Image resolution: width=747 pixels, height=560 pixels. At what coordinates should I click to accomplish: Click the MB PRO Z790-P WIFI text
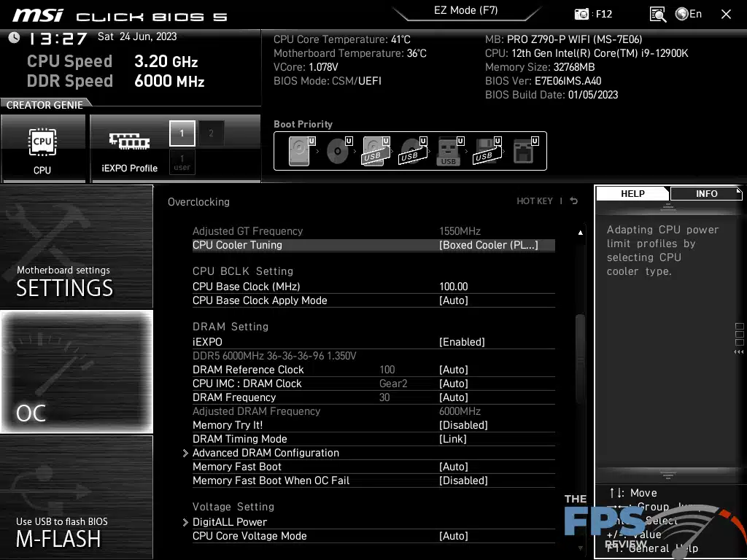pyautogui.click(x=564, y=39)
